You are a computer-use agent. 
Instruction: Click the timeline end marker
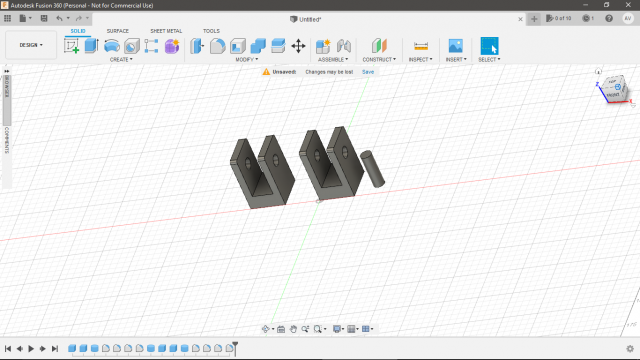click(235, 348)
